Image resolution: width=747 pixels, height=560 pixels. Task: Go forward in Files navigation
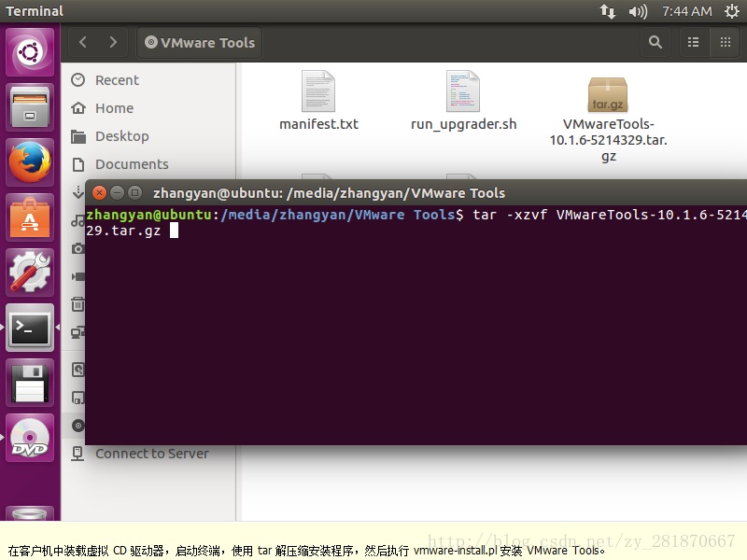[113, 42]
